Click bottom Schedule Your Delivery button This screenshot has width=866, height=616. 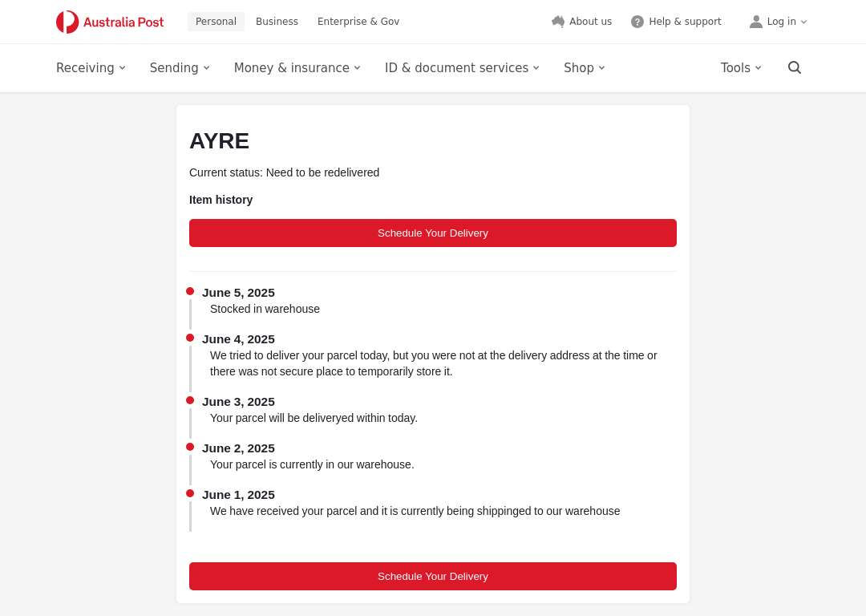click(432, 576)
